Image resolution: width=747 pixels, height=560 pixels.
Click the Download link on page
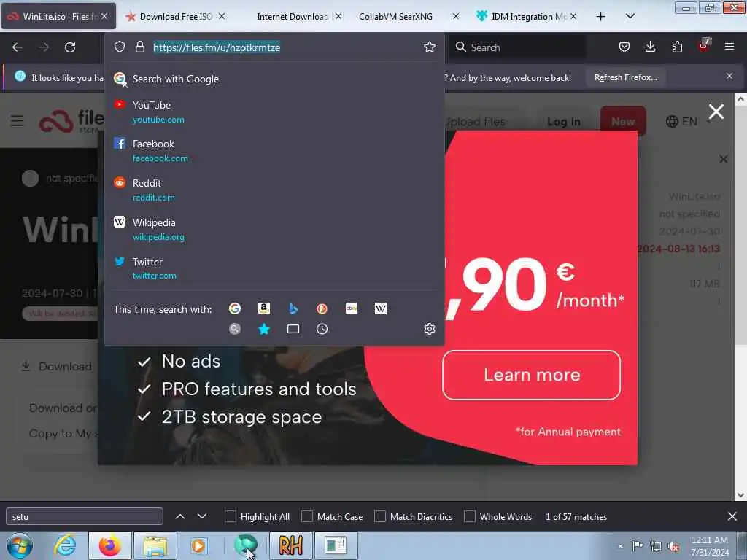point(57,366)
